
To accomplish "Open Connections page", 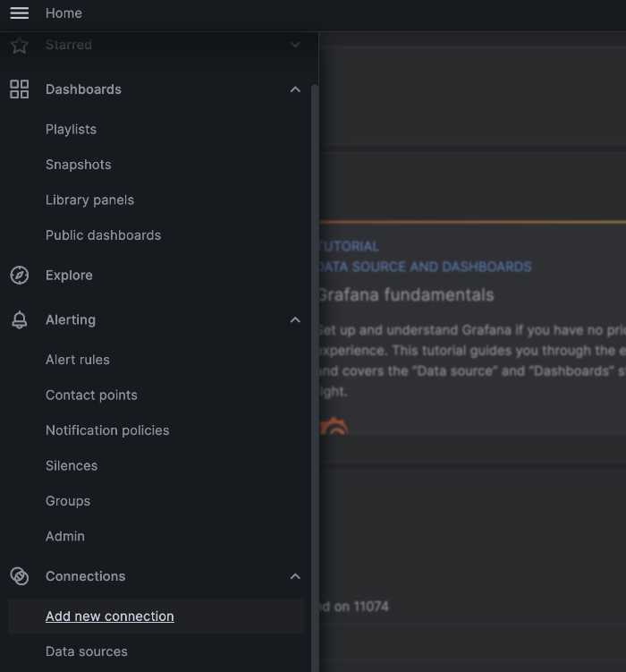I will tap(86, 576).
